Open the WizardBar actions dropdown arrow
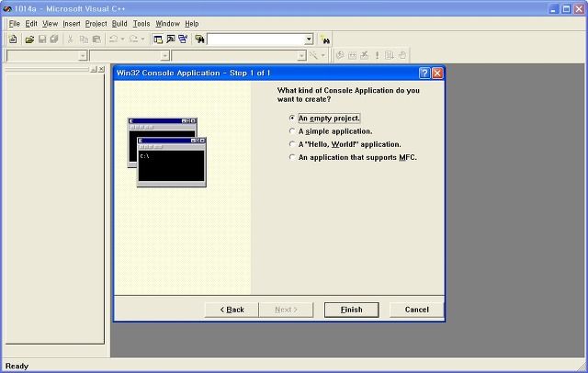 [x=322, y=56]
